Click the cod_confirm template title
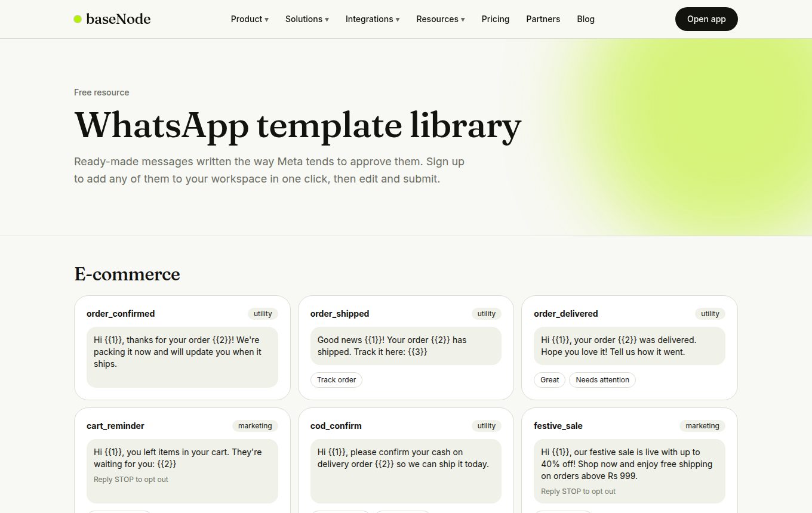Viewport: 812px width, 513px height. [x=336, y=426]
